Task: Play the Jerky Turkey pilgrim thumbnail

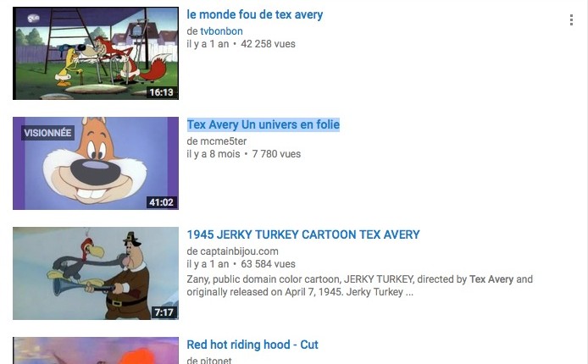Action: pyautogui.click(x=96, y=273)
